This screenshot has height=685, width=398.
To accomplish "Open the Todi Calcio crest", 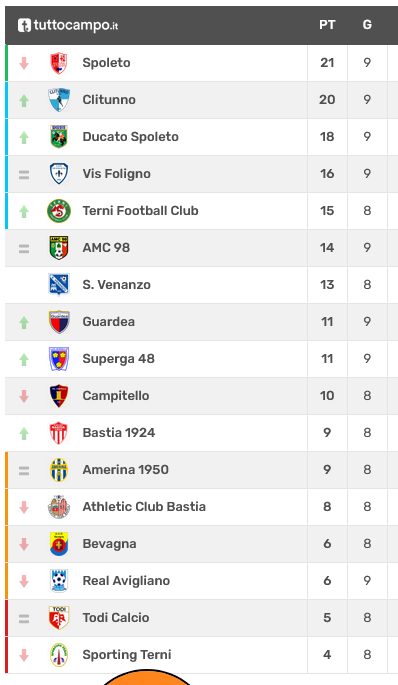I will (x=59, y=618).
